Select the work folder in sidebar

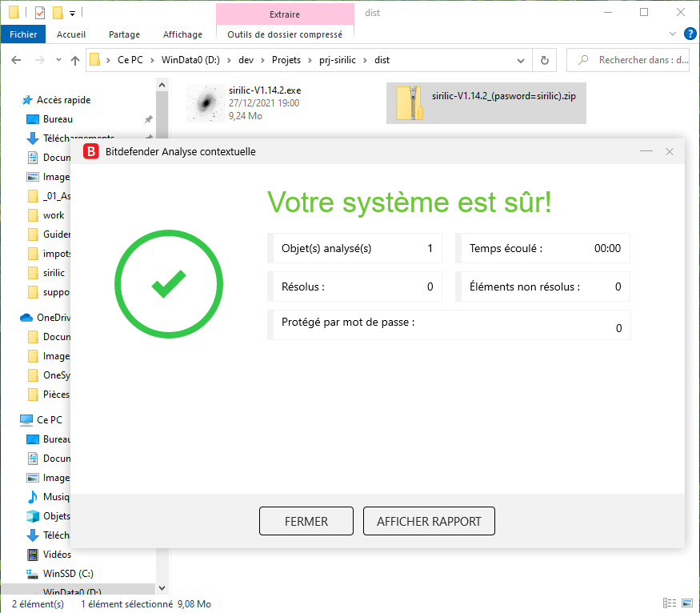point(54,215)
